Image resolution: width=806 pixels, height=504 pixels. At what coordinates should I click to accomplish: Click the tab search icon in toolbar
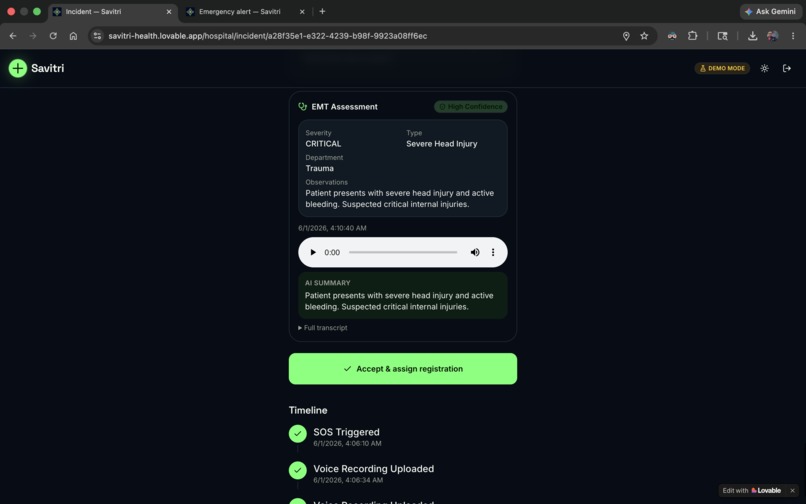click(x=722, y=35)
